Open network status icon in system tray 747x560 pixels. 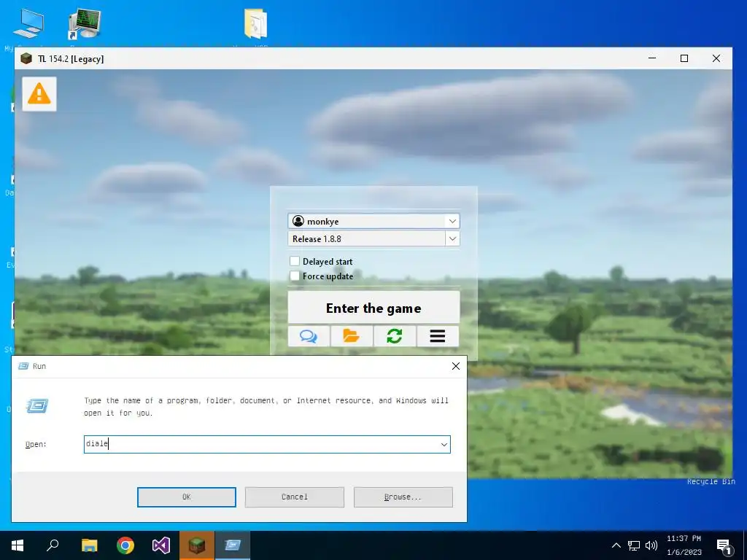coord(634,545)
